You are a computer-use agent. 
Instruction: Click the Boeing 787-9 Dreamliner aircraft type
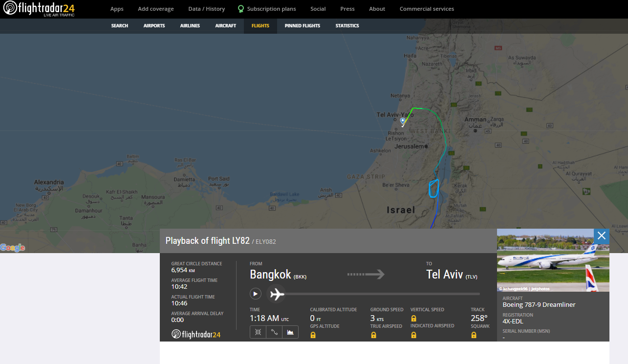539,305
